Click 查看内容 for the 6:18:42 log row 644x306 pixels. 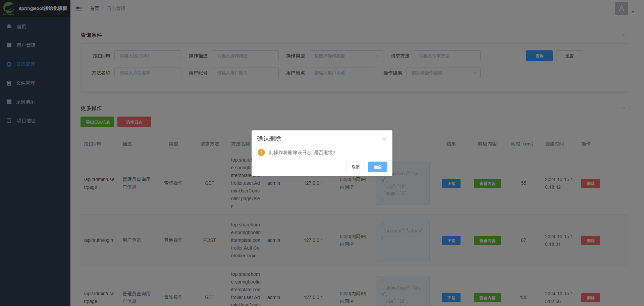487,183
